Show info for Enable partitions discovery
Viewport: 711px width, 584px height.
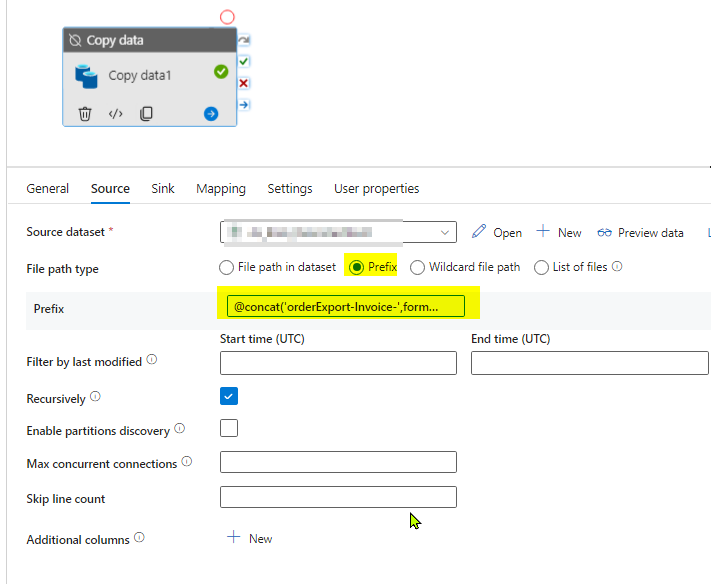pyautogui.click(x=180, y=428)
